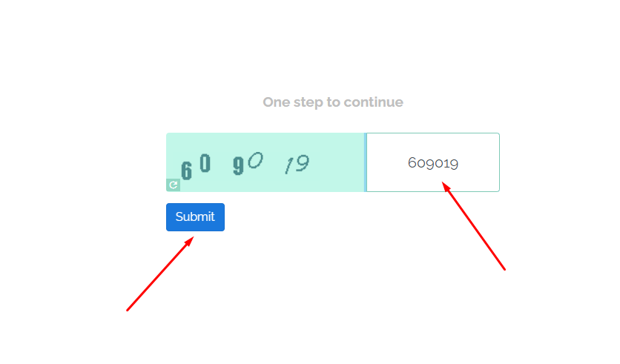Click the bold 6 in the captcha
Viewport: 620px width, 364px height.
point(186,171)
